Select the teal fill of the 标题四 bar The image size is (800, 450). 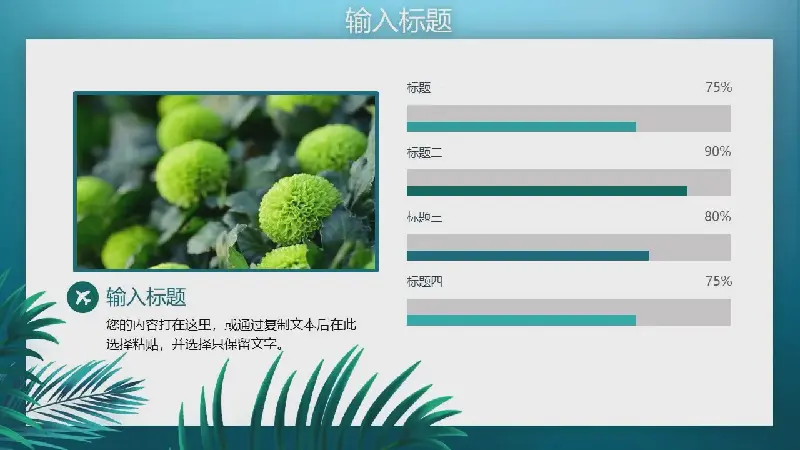point(520,320)
